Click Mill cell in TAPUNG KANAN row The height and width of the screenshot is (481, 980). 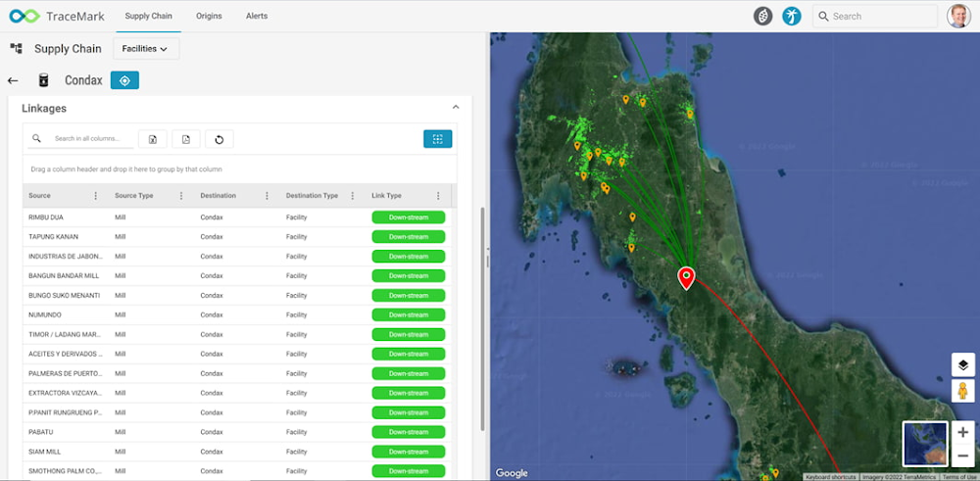(121, 237)
